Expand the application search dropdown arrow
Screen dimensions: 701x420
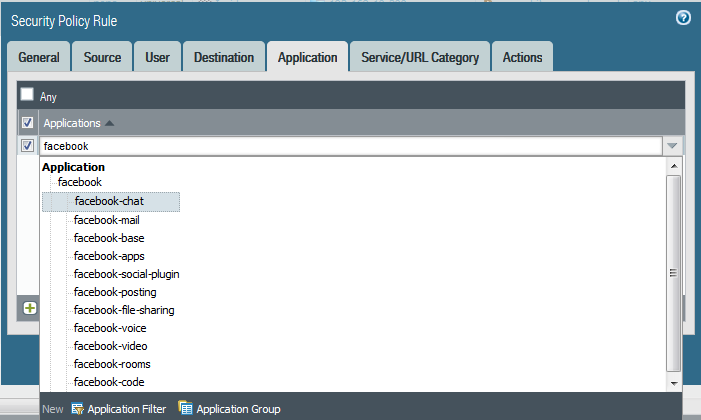pyautogui.click(x=673, y=146)
